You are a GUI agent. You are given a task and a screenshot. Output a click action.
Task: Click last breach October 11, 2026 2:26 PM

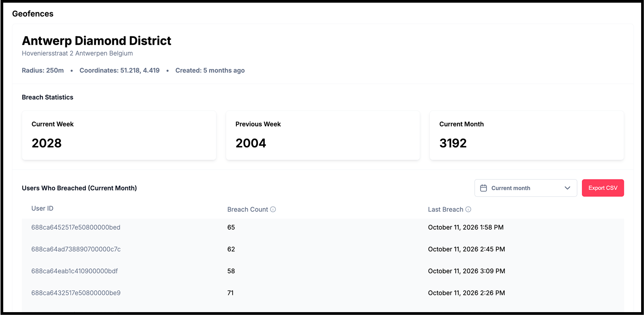466,293
